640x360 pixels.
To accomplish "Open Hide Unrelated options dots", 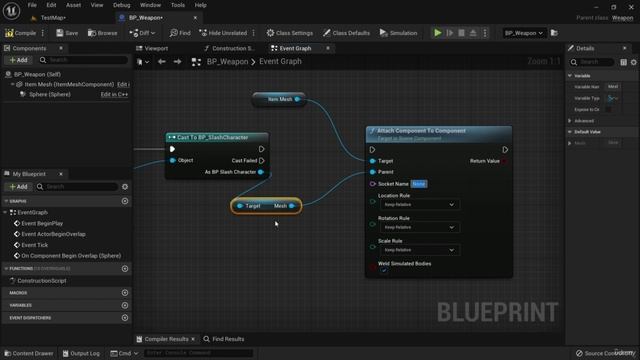I will tap(254, 33).
